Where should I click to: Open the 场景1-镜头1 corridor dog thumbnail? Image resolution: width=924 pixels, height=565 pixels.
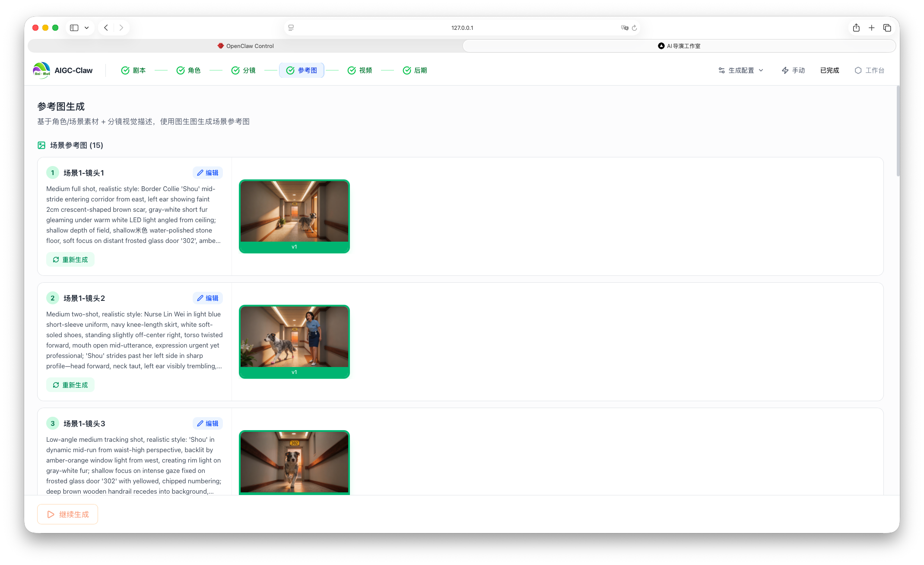294,212
